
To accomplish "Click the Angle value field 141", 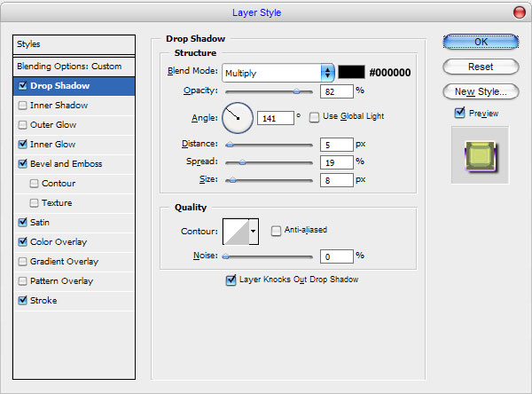I will 276,118.
